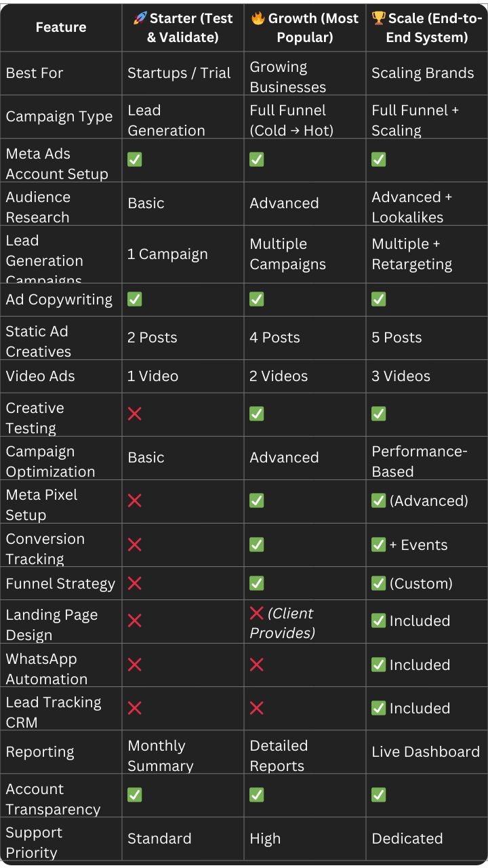Click the green check beside "(Advanced)" text

point(379,500)
